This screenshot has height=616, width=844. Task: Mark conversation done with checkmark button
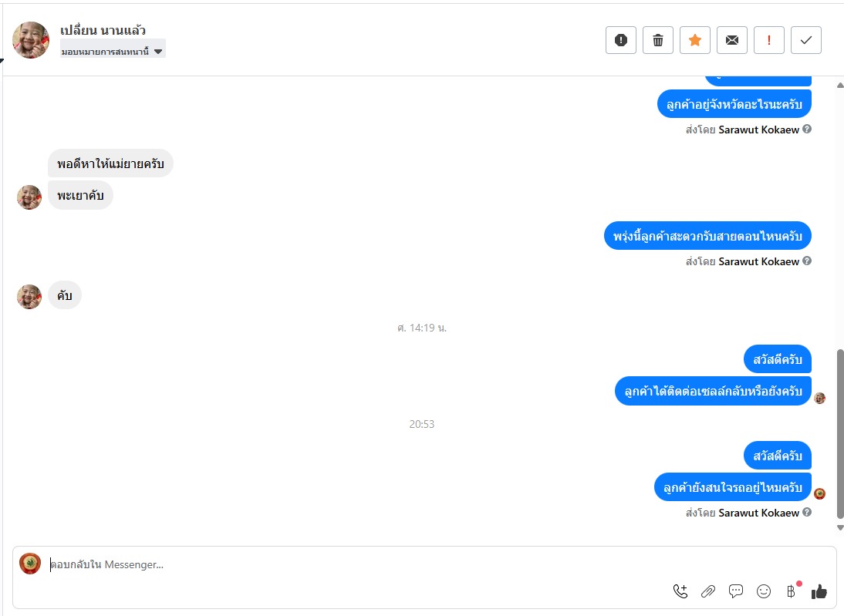pyautogui.click(x=805, y=40)
